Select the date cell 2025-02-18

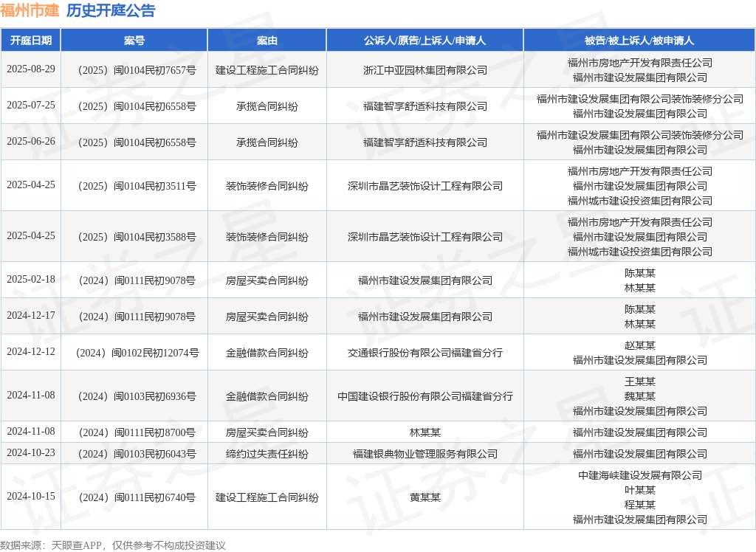(31, 279)
